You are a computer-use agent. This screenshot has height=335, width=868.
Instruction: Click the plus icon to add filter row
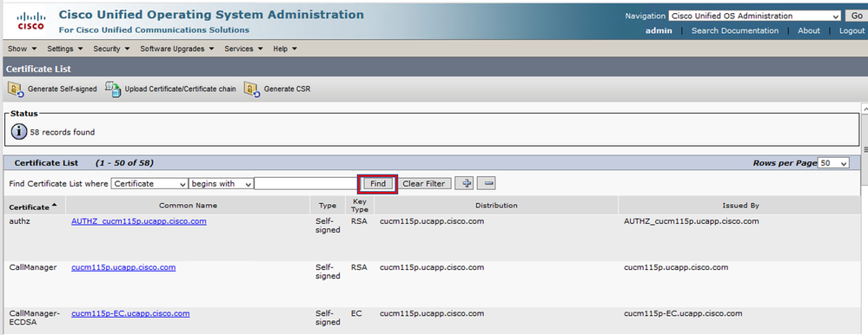[464, 183]
